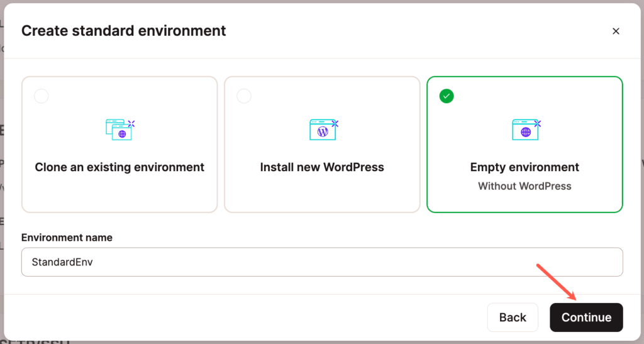Click the "Without WordPress" subtitle
644x344 pixels.
pos(525,186)
